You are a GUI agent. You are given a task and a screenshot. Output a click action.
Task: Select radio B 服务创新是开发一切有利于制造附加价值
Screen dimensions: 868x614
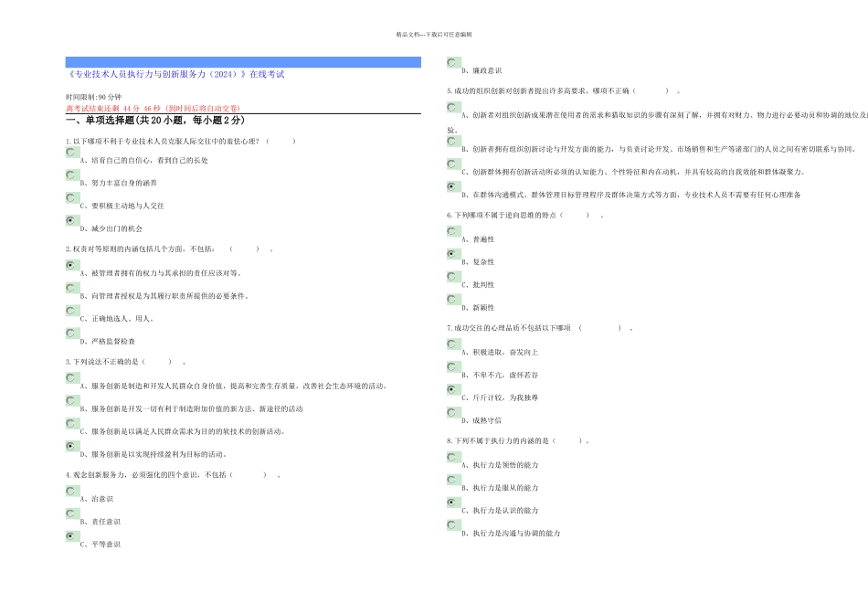point(70,401)
